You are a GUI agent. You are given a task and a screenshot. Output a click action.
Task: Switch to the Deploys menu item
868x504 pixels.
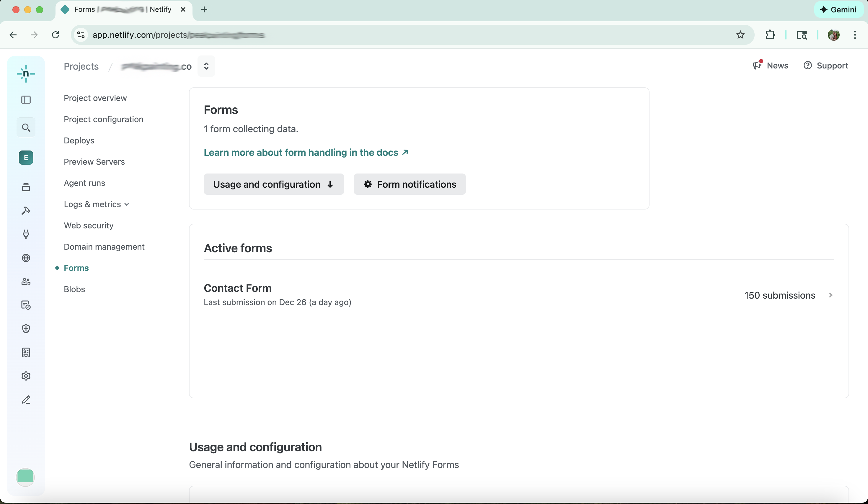pyautogui.click(x=79, y=140)
